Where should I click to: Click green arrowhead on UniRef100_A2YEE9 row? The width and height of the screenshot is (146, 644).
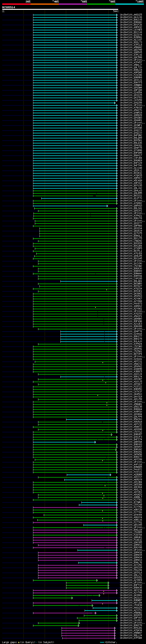[x=97, y=580]
